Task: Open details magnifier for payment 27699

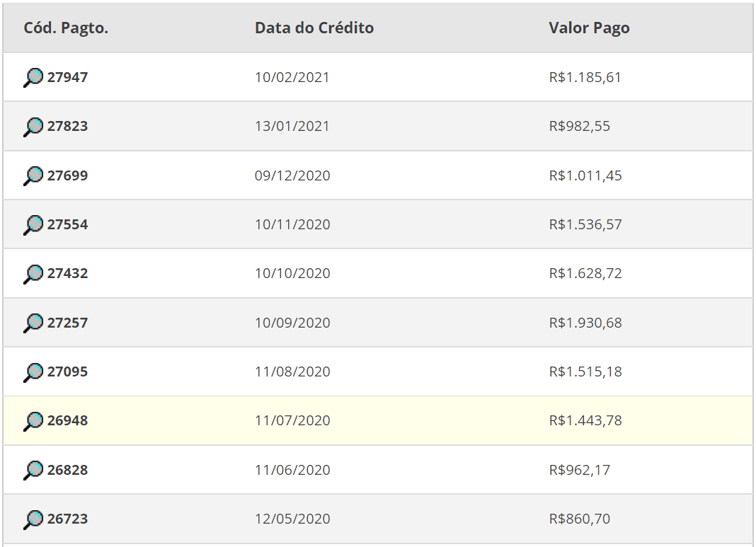Action: [33, 175]
